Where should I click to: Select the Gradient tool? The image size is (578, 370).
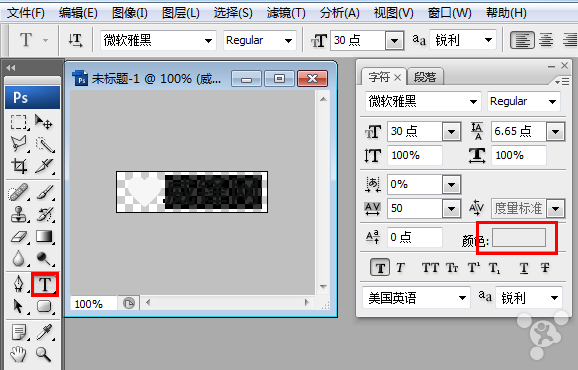pyautogui.click(x=44, y=237)
